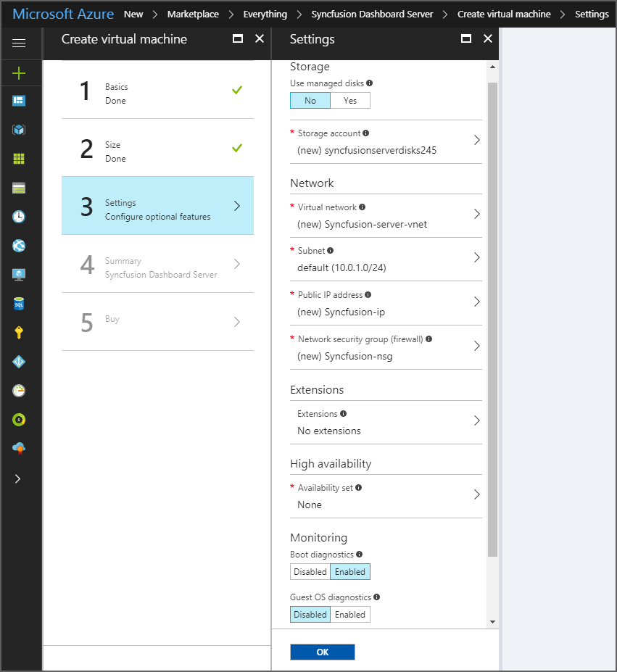The image size is (617, 672).
Task: Open the Recent clock icon in the sidebar
Action: tap(19, 217)
